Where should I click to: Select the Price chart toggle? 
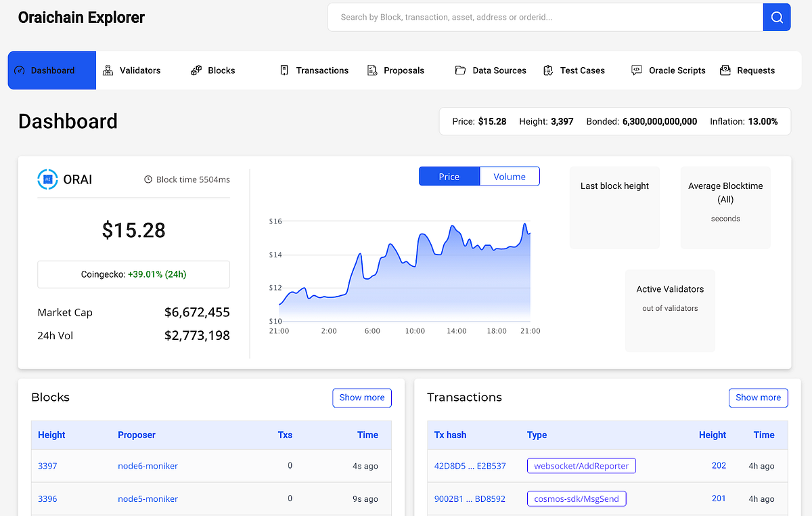tap(449, 176)
